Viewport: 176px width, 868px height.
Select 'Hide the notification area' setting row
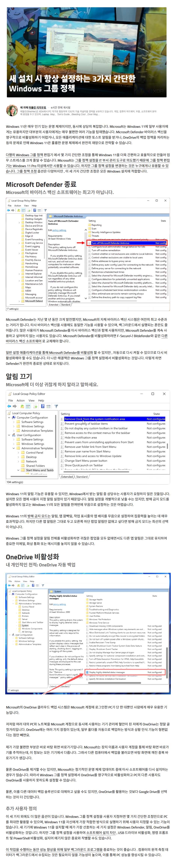pyautogui.click(x=113, y=437)
